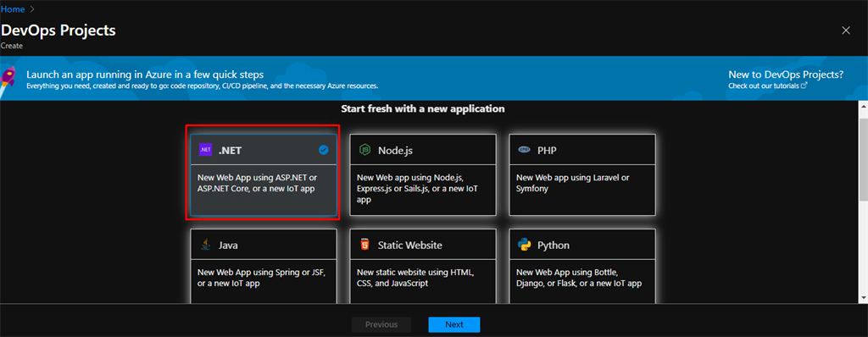Click the Previous button
Image resolution: width=868 pixels, height=337 pixels.
click(x=381, y=325)
